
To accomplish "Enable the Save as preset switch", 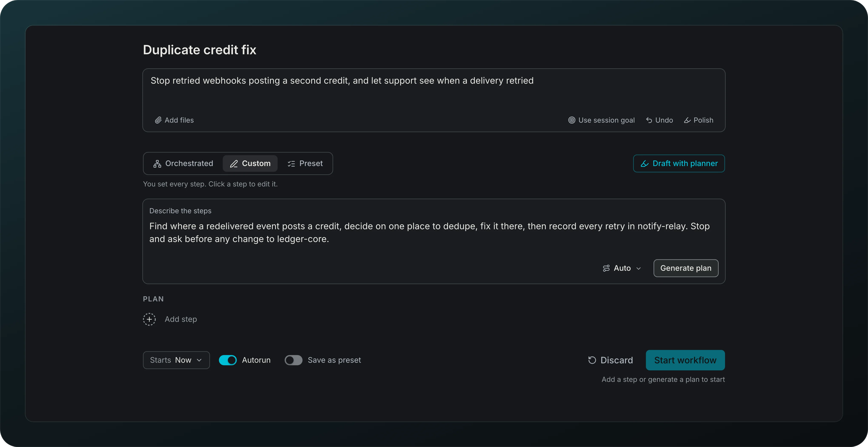I will (x=294, y=360).
